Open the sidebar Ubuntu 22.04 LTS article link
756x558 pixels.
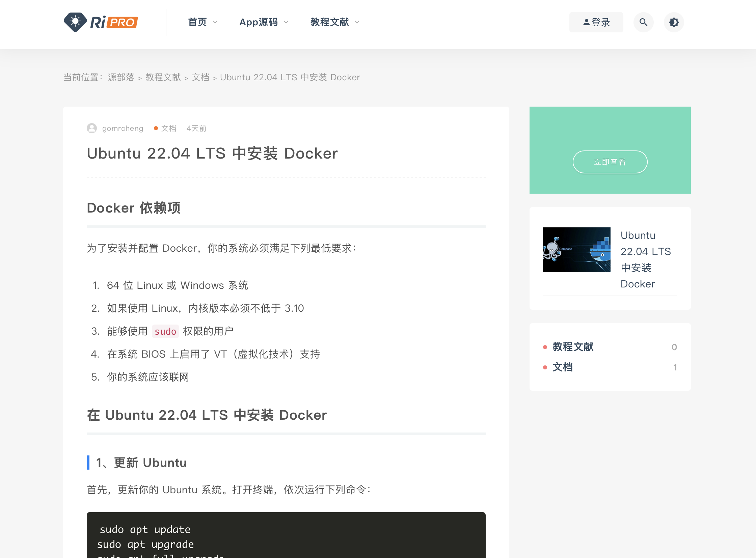coord(645,259)
